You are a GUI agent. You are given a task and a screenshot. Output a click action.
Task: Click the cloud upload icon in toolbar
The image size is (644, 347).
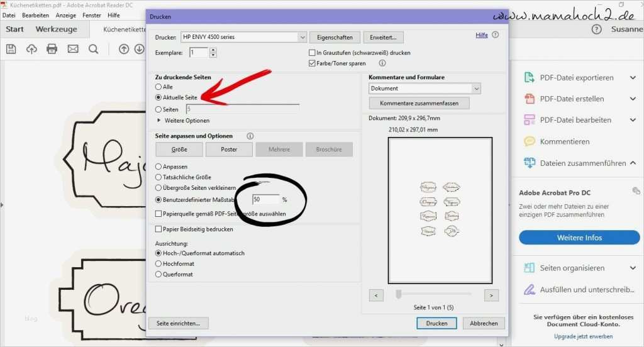31,49
